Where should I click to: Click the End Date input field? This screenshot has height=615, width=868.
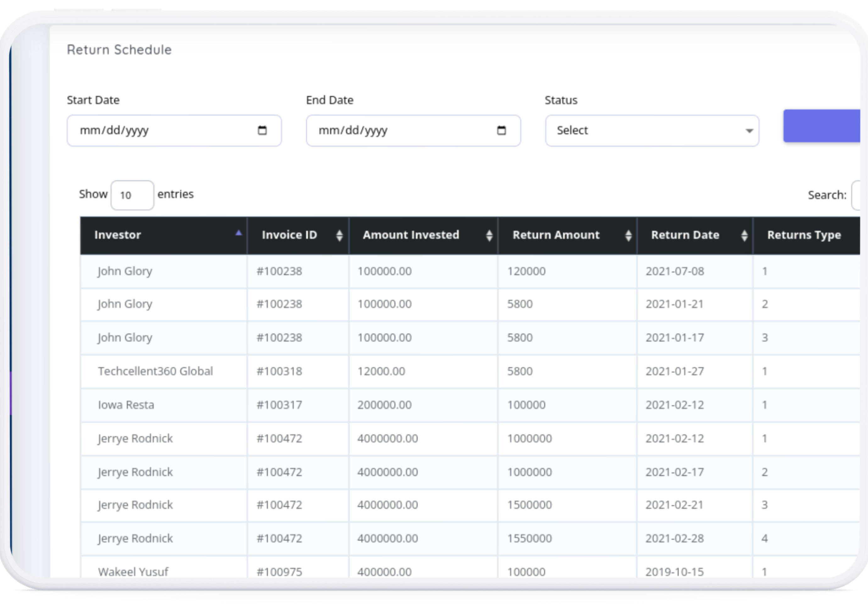[x=401, y=131]
